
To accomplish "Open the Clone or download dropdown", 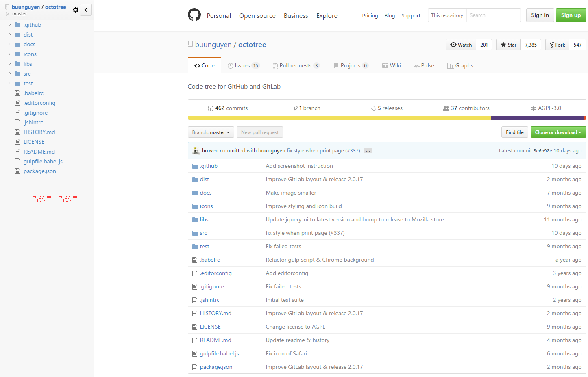I will tap(558, 132).
